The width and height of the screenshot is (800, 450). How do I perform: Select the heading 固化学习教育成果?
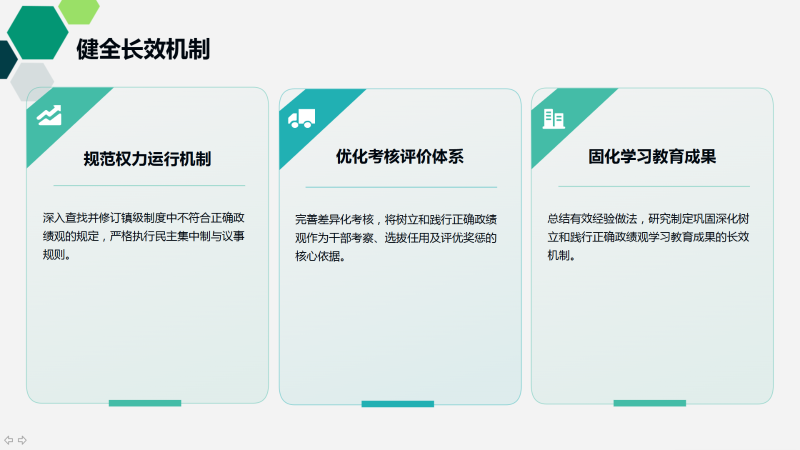tap(652, 157)
